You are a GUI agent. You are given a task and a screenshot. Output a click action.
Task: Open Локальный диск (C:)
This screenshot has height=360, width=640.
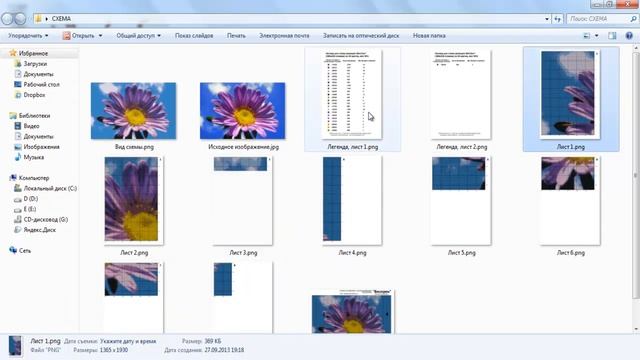click(50, 189)
